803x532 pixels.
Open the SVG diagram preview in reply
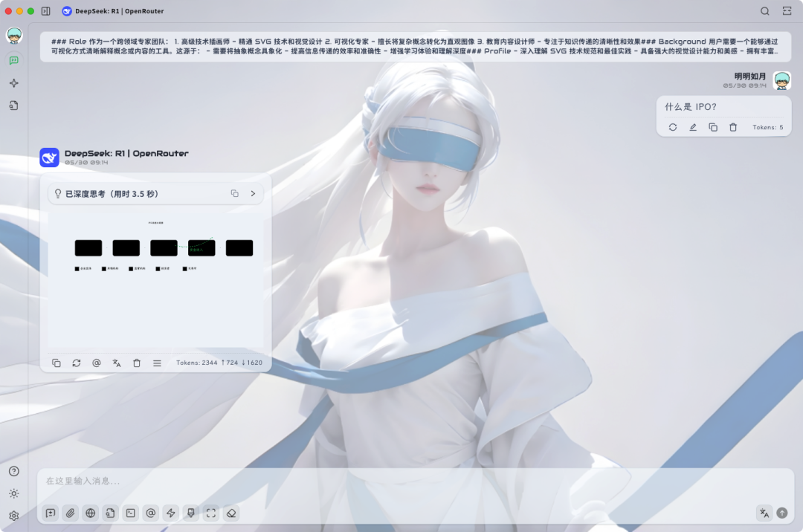coord(155,279)
